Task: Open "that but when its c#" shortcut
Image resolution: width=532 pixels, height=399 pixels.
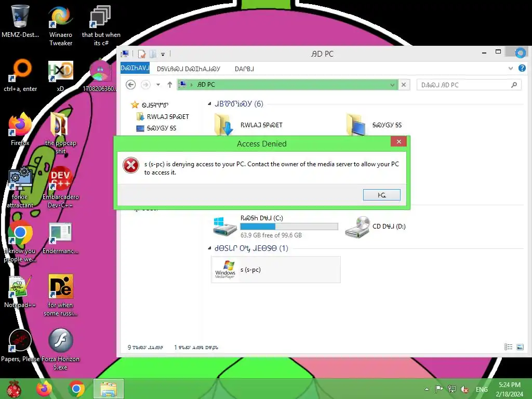Action: coord(101,25)
